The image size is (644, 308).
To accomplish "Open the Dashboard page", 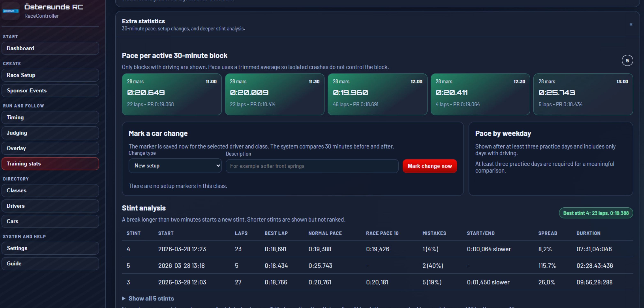I will tap(50, 48).
